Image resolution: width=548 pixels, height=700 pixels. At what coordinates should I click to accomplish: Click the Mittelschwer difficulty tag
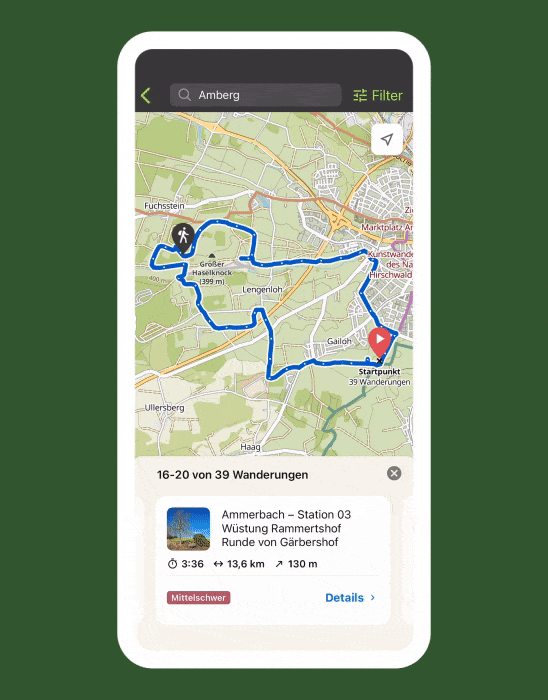[199, 598]
